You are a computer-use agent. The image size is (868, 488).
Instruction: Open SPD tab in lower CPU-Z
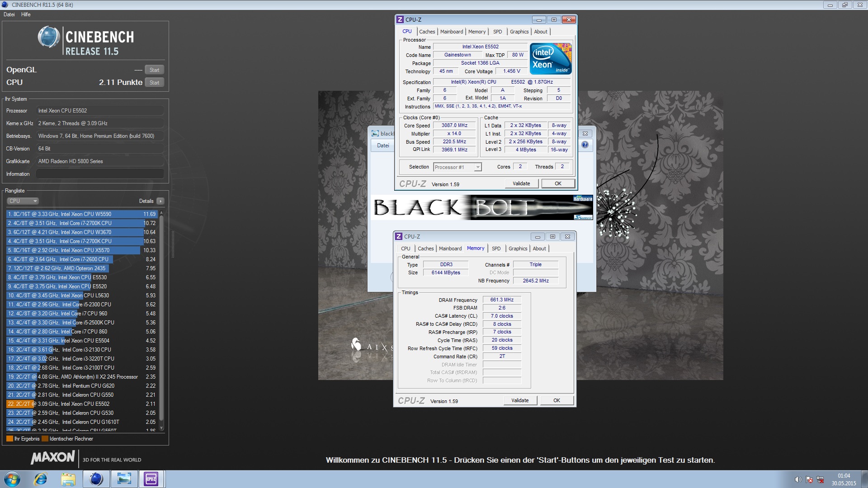(x=496, y=249)
